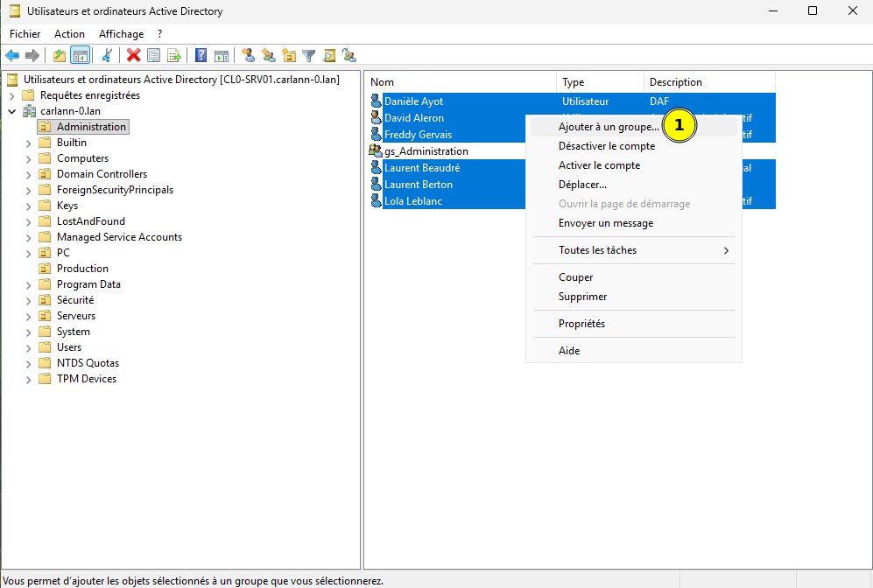Image resolution: width=873 pixels, height=588 pixels.
Task: Sort the list by the Type column
Action: tap(600, 82)
